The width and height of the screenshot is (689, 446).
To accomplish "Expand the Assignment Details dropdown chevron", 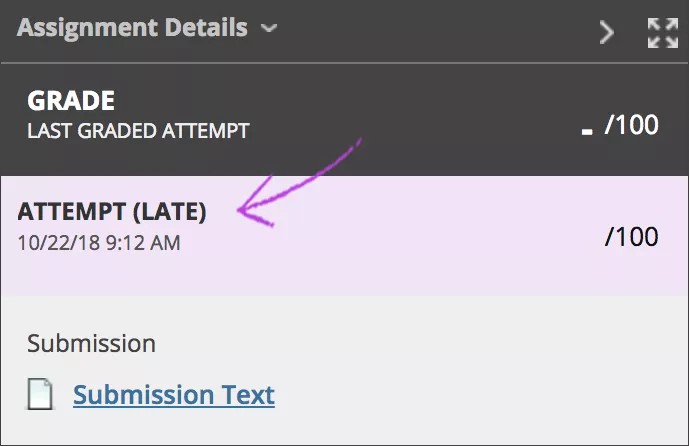I will (x=268, y=29).
